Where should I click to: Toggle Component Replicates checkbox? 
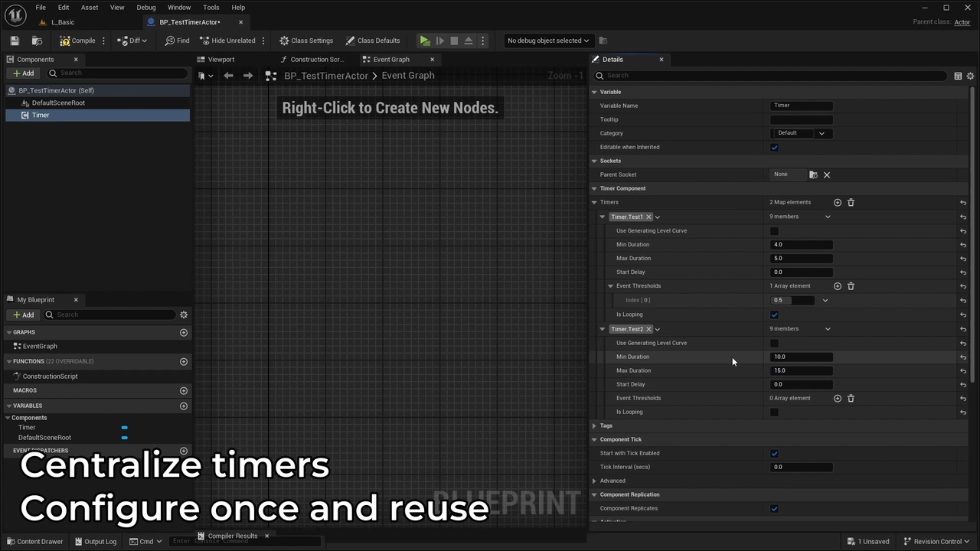774,509
